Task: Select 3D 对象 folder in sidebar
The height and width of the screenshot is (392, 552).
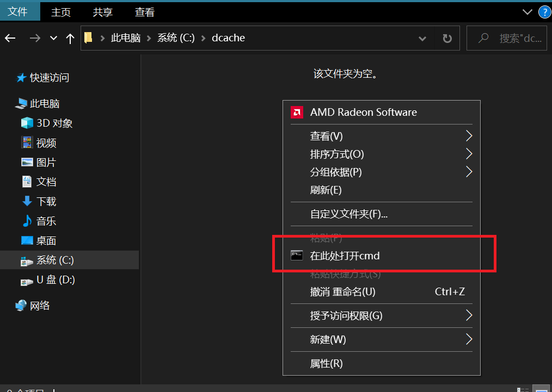Action: pyautogui.click(x=54, y=123)
